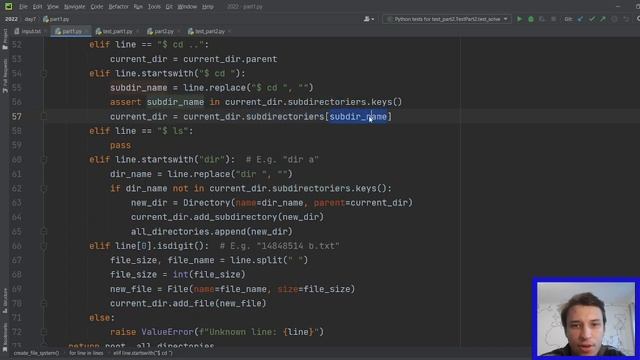Click the Debug bug icon
The image size is (640, 360).
pos(531,19)
